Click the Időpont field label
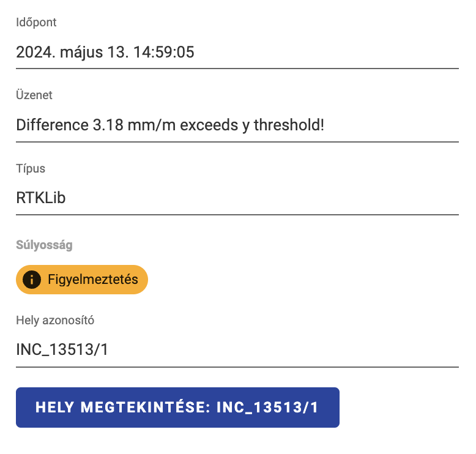This screenshot has height=454, width=476. (x=36, y=23)
